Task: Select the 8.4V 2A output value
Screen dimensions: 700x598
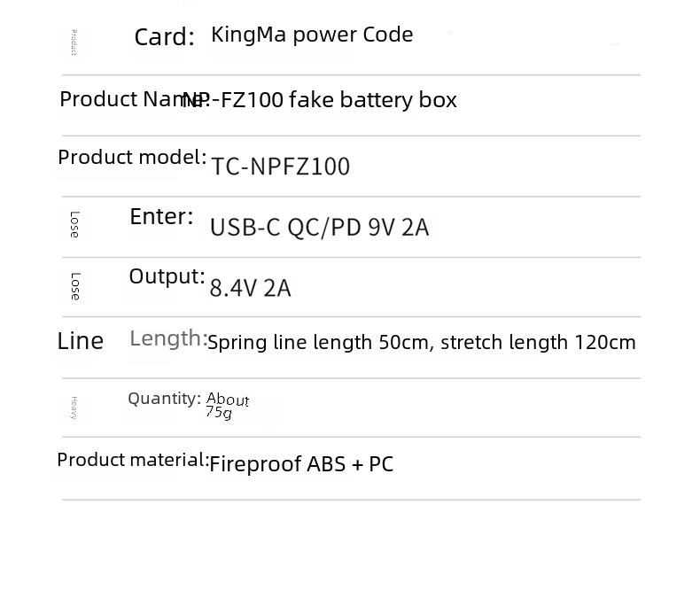Action: click(x=251, y=288)
